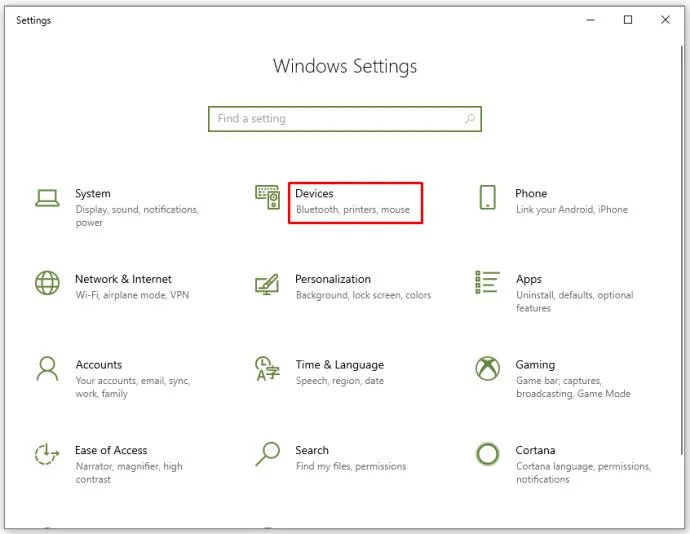Click the Cortana circle icon
Viewport: 690px width, 534px height.
tap(487, 454)
